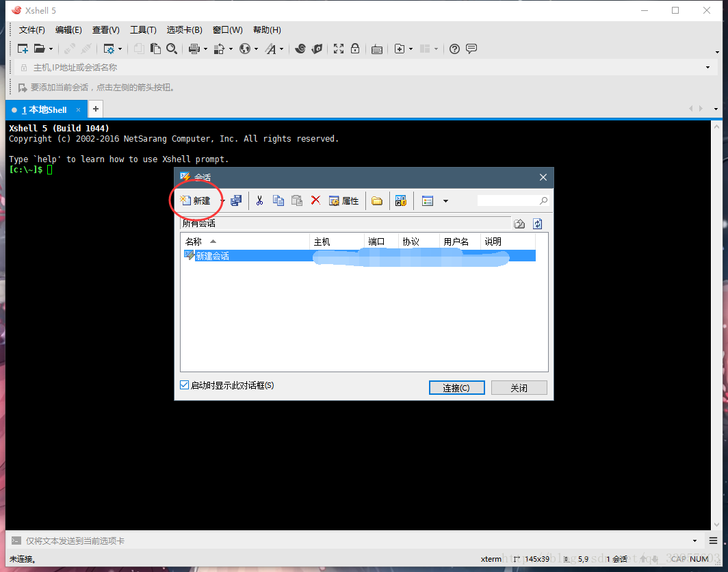Sort by the 名称 column header
The width and height of the screenshot is (728, 572).
point(245,242)
